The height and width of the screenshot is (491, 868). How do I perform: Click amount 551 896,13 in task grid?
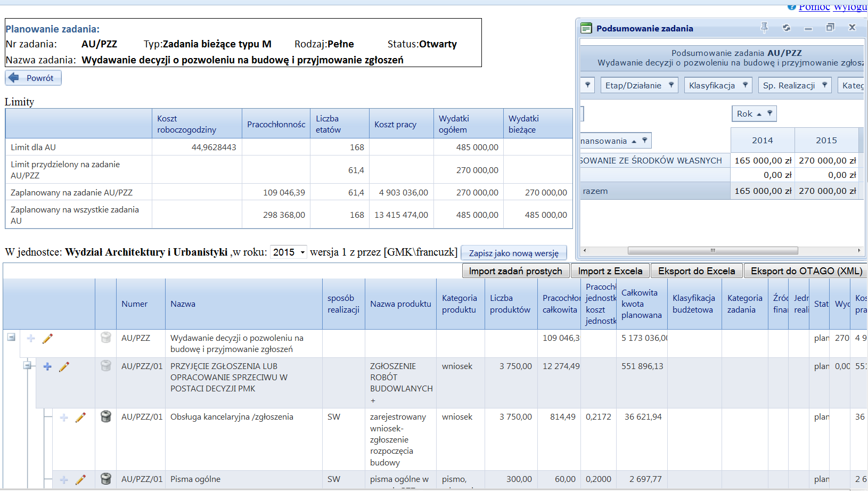tap(642, 366)
